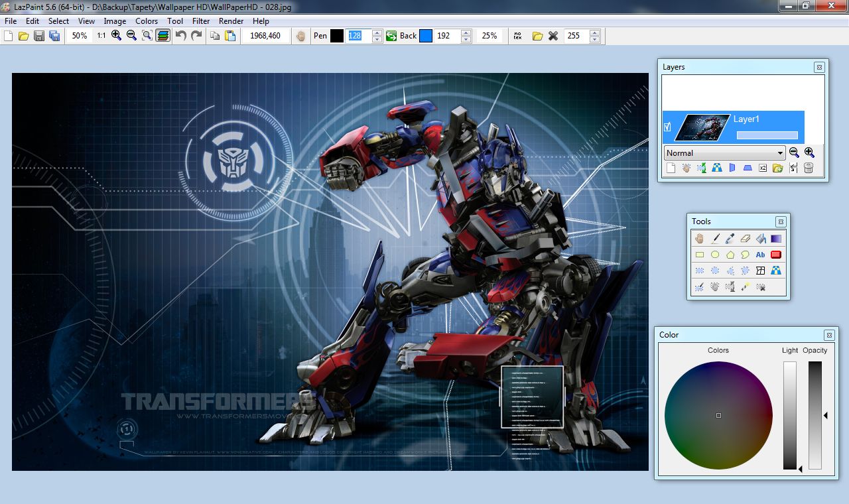Viewport: 849px width, 504px height.
Task: Open the Normal blend mode dropdown
Action: tap(724, 153)
